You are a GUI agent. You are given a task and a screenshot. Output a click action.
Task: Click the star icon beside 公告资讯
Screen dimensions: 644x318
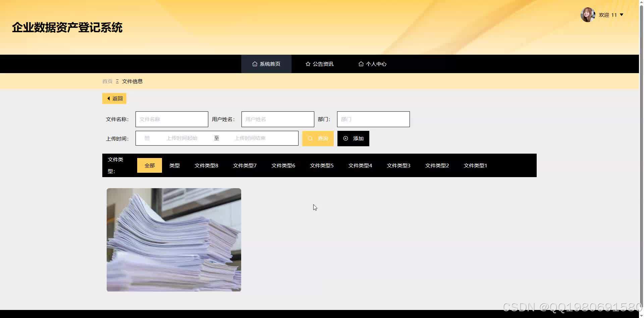click(308, 64)
